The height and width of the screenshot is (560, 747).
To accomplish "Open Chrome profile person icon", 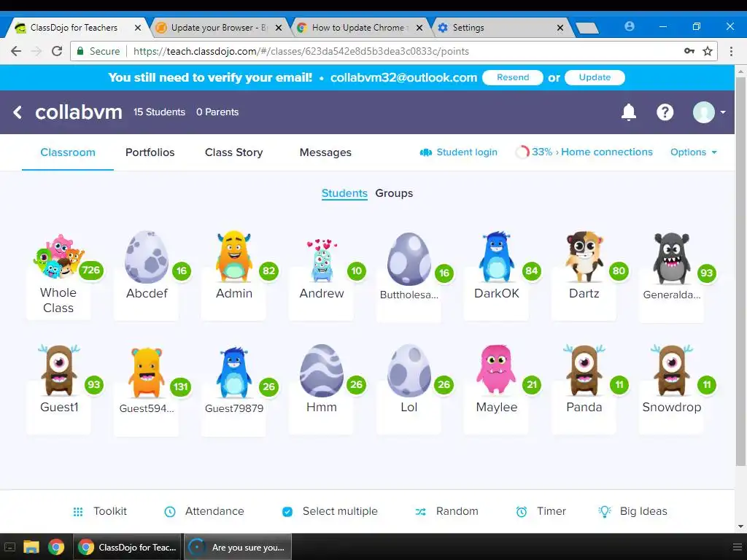I will 629,26.
